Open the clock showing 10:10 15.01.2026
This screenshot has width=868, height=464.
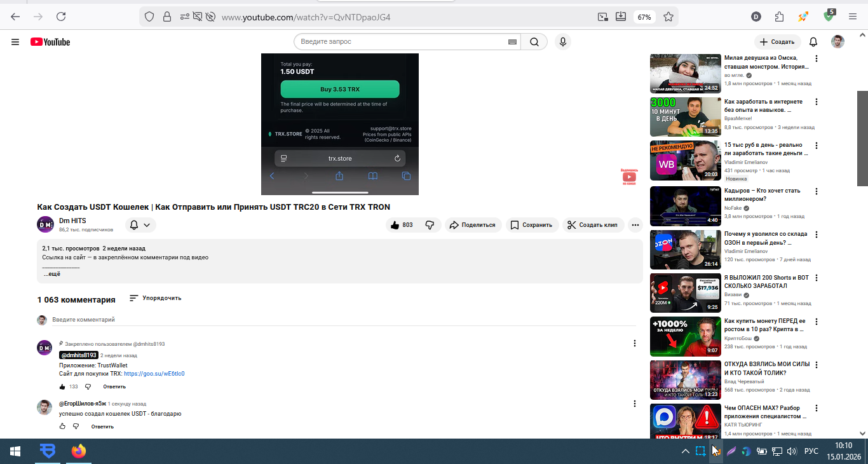click(x=844, y=451)
